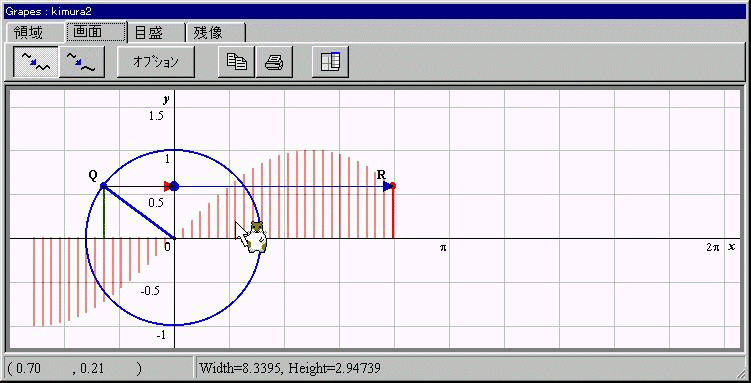The width and height of the screenshot is (751, 383).
Task: Click the printer icon
Action: [274, 62]
